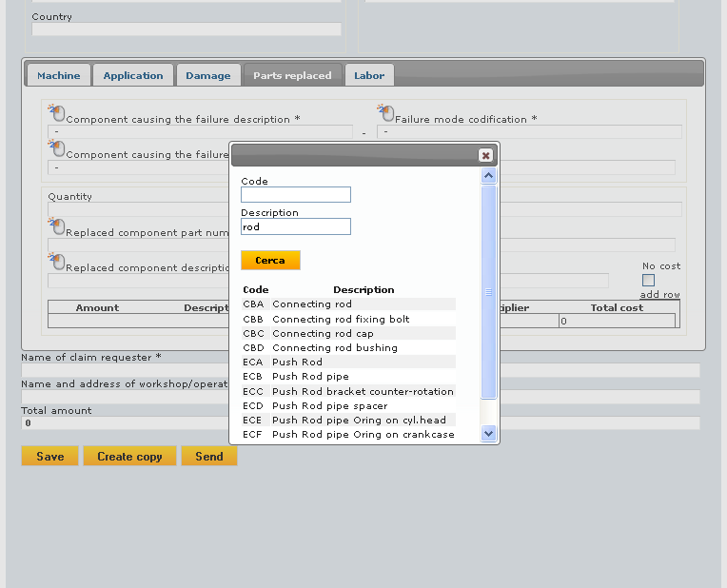727x588 pixels.
Task: Click the Country input field
Action: pyautogui.click(x=187, y=29)
